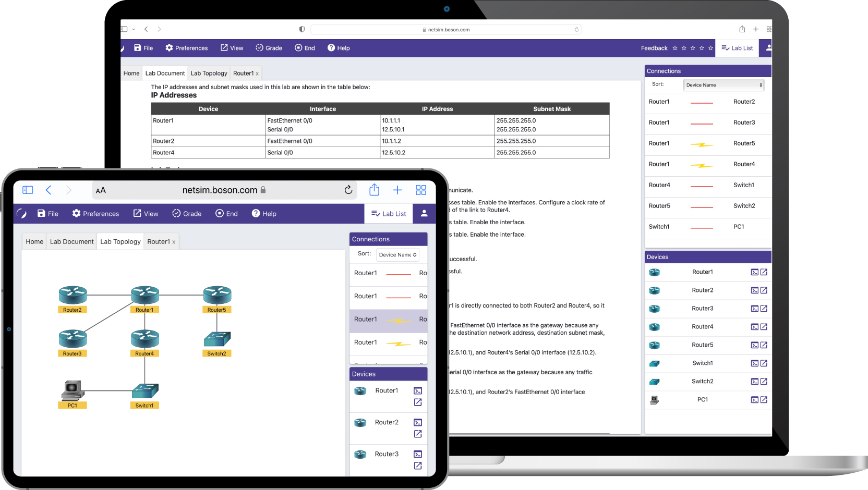Open the external link icon next to PC1
The height and width of the screenshot is (490, 868).
click(764, 400)
